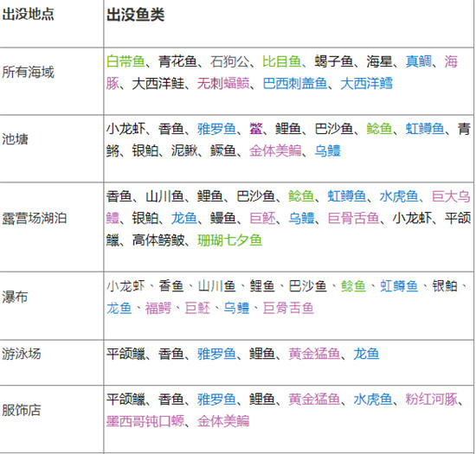476x454 pixels.
Task: Click 巨鲶 in the 瀑布 row
Action: [x=197, y=309]
